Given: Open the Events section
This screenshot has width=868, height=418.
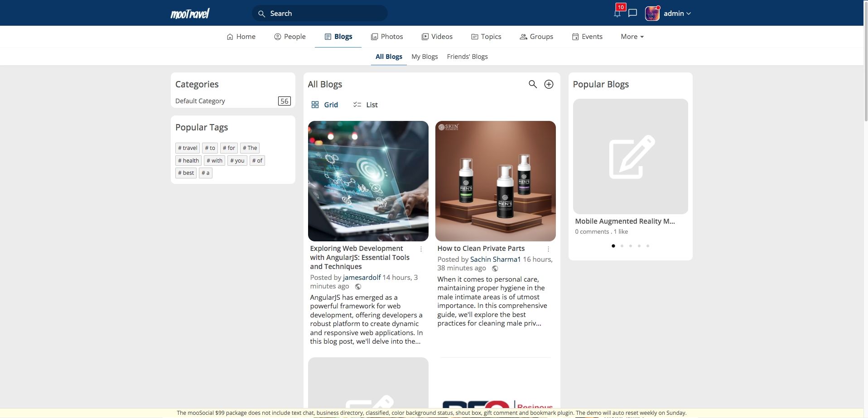Looking at the screenshot, I should coord(587,37).
